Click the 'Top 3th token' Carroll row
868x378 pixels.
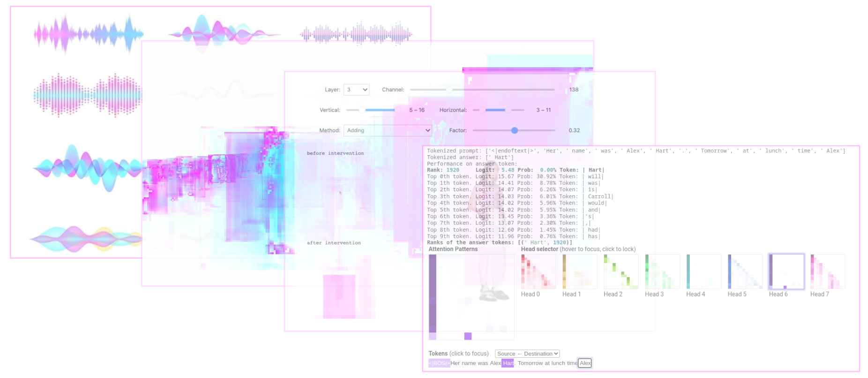[520, 197]
